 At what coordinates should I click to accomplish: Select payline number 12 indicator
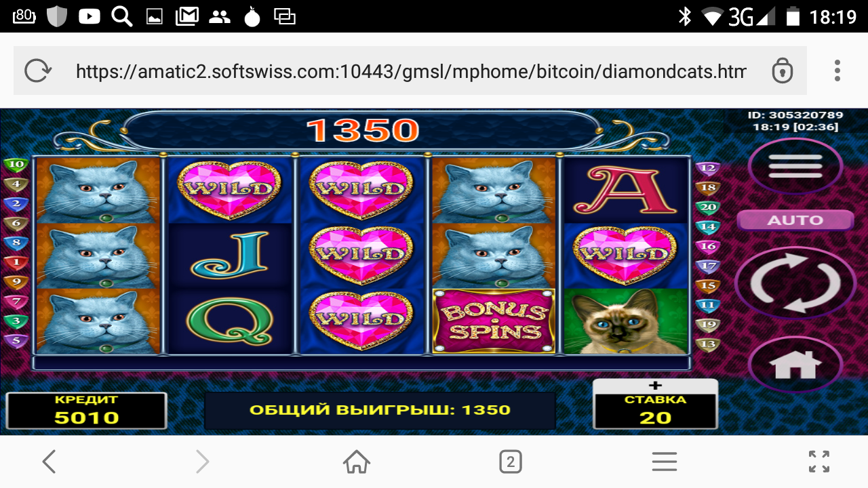(x=709, y=169)
